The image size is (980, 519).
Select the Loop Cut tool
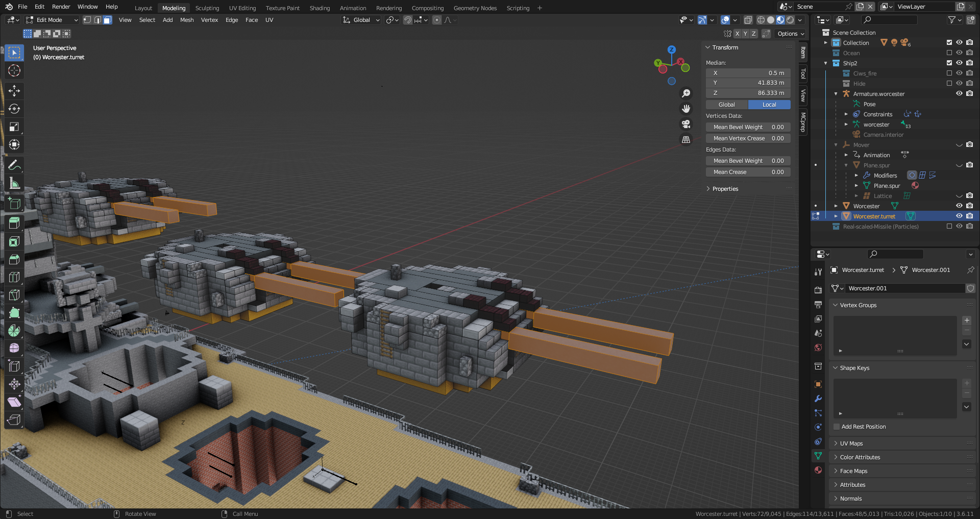(x=14, y=277)
